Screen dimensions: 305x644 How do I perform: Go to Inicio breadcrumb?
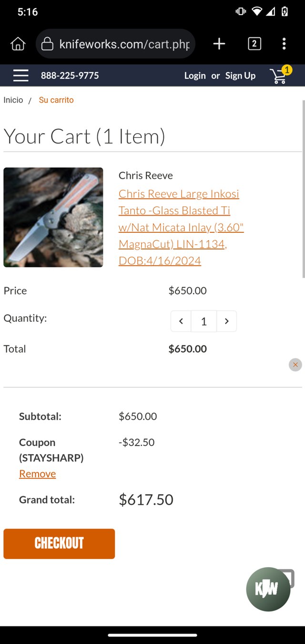coord(13,100)
